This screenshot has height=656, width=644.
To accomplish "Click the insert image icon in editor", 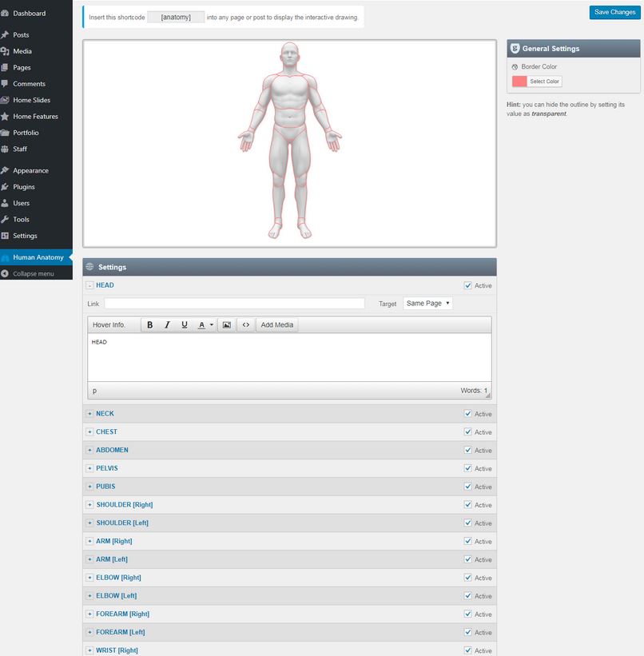I will (226, 324).
